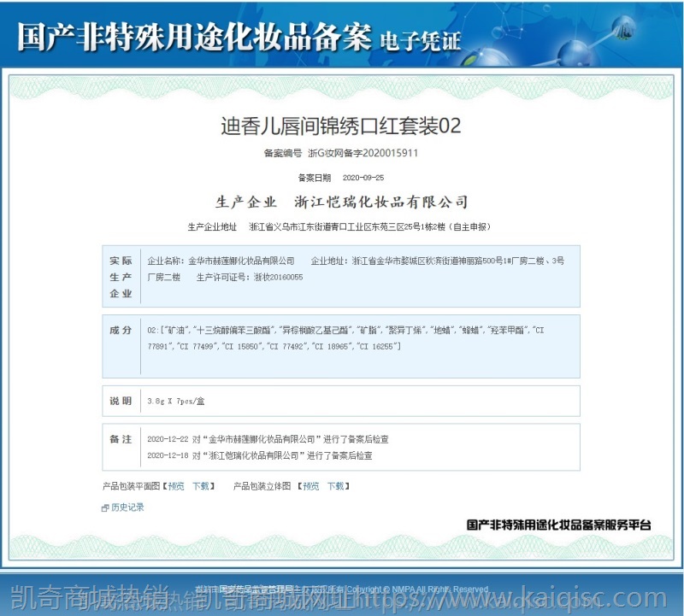Click the 2020-12-18 inspection remark row

[260, 455]
